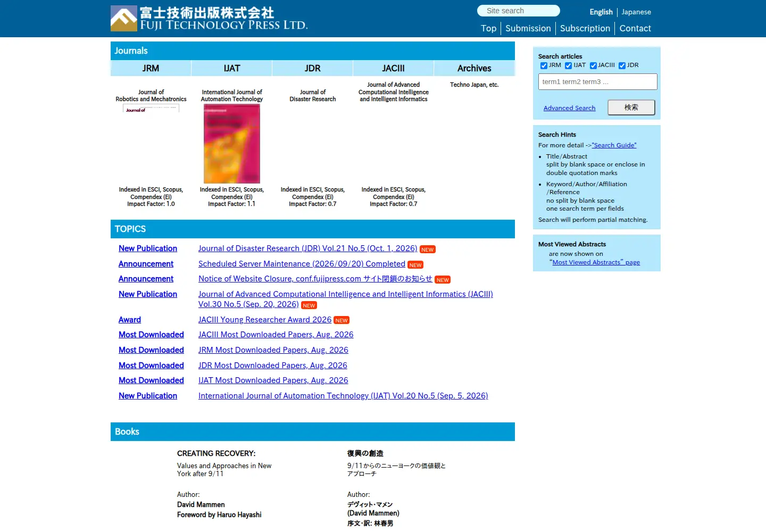
Task: Click the first New Publication category link
Action: 148,248
